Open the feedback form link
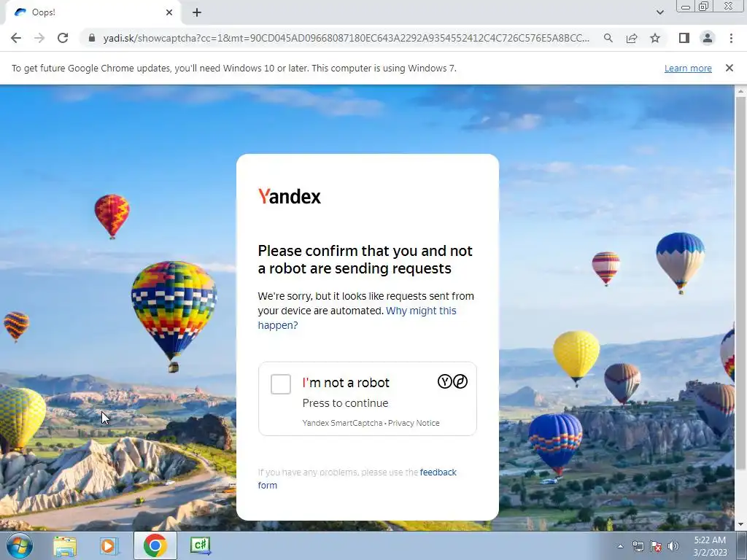 pos(357,478)
